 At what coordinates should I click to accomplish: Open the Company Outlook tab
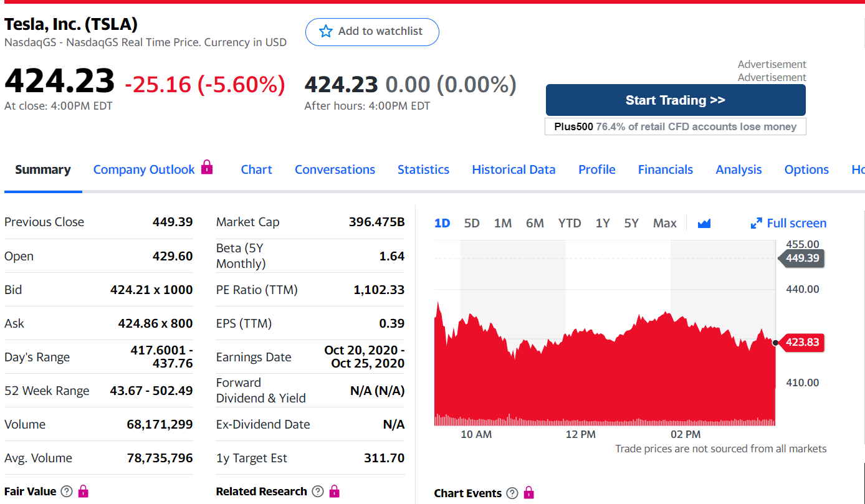coord(144,169)
